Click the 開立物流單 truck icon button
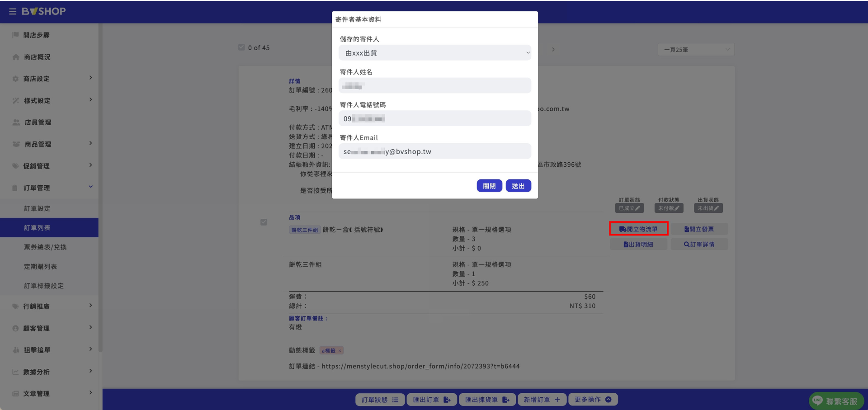This screenshot has height=410, width=868. [x=638, y=229]
